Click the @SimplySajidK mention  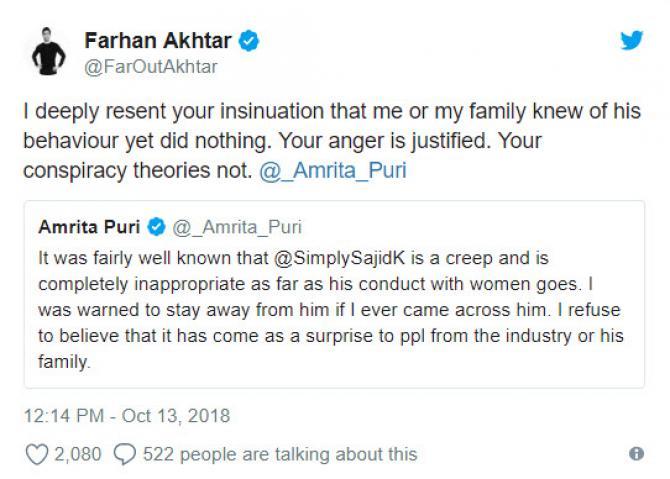339,258
